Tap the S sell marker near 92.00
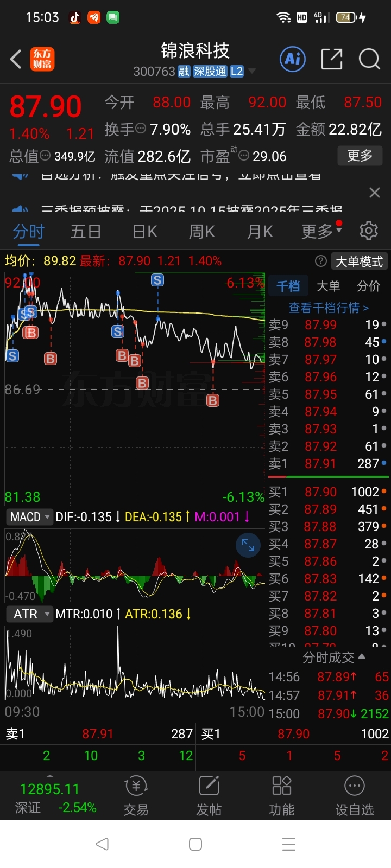 [x=157, y=280]
